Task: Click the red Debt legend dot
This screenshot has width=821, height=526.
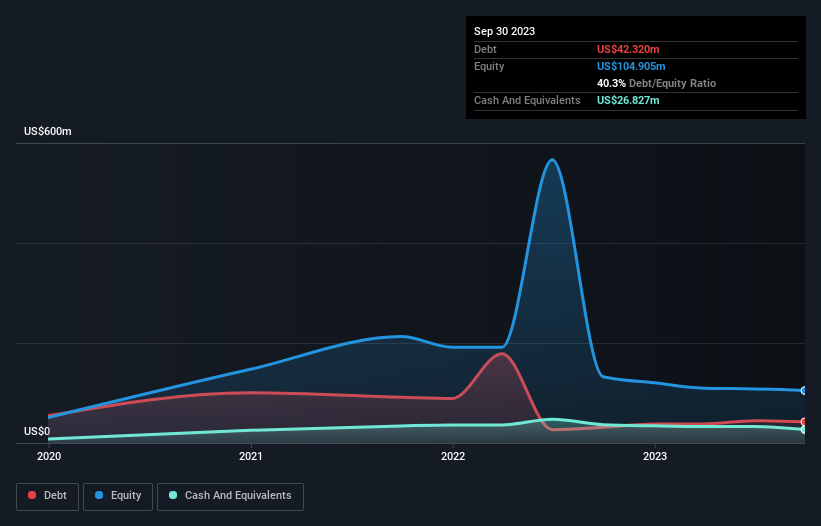Action: click(32, 495)
